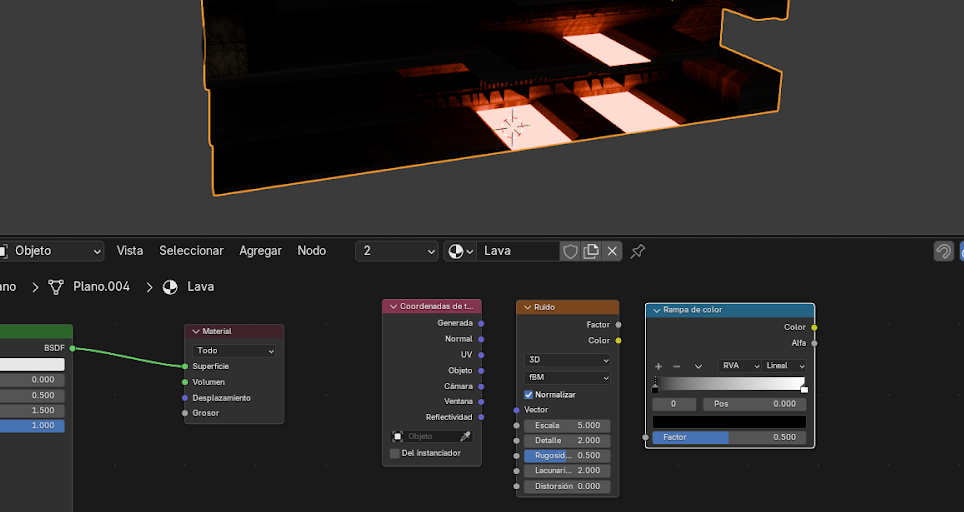Image resolution: width=964 pixels, height=512 pixels.
Task: Open the 3D dimensions dropdown
Action: pos(566,359)
